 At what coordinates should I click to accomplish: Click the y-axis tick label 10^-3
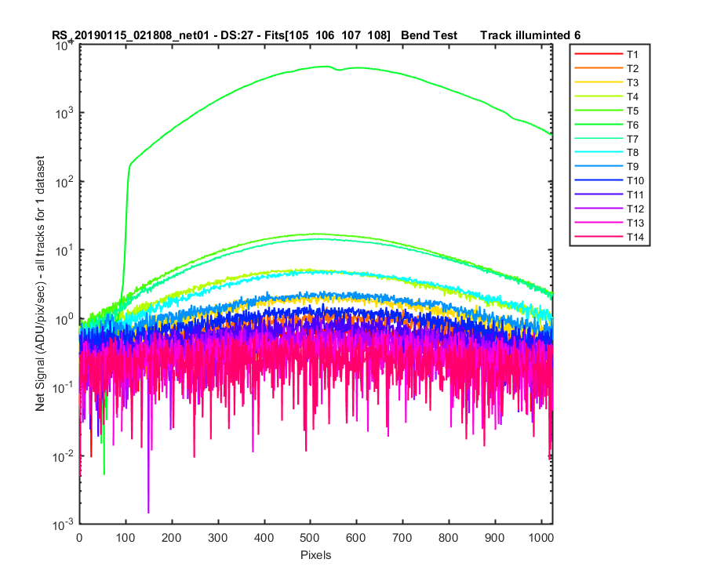[x=63, y=524]
